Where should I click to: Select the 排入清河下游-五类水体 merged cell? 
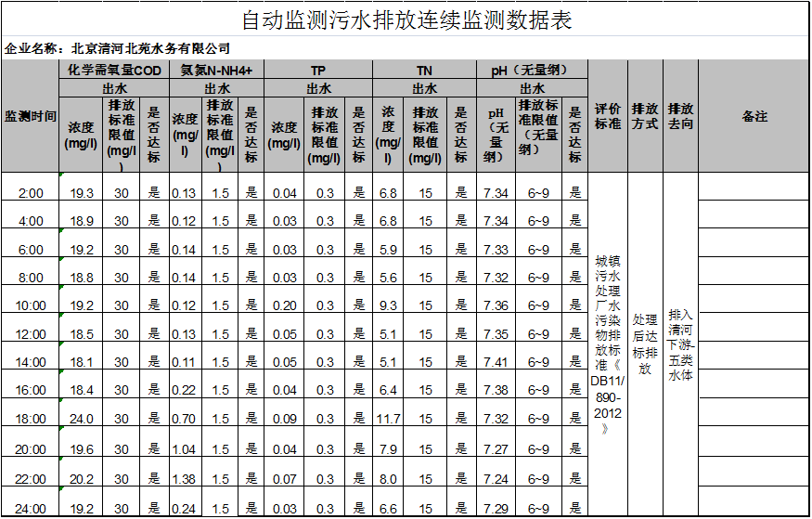coord(680,344)
